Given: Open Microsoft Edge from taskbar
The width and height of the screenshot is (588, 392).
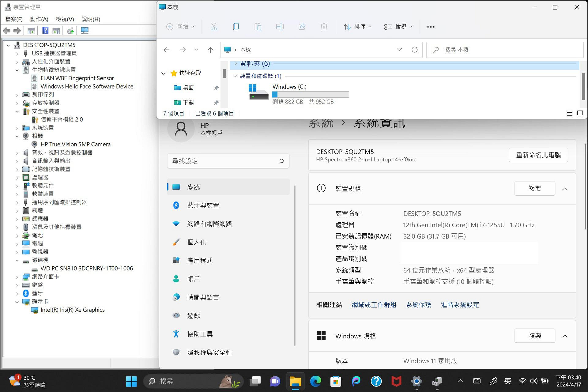Looking at the screenshot, I should pos(316,381).
